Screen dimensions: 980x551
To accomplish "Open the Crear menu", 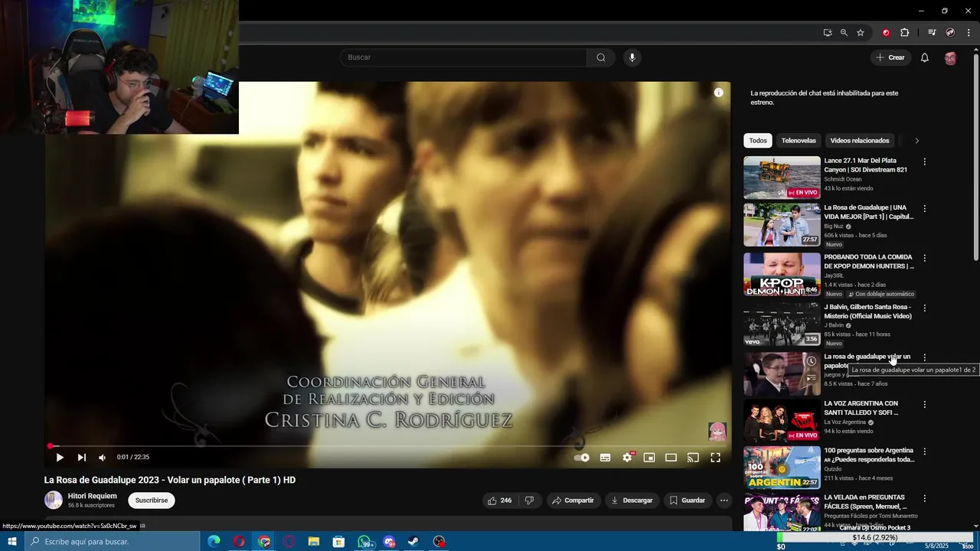I will tap(890, 57).
